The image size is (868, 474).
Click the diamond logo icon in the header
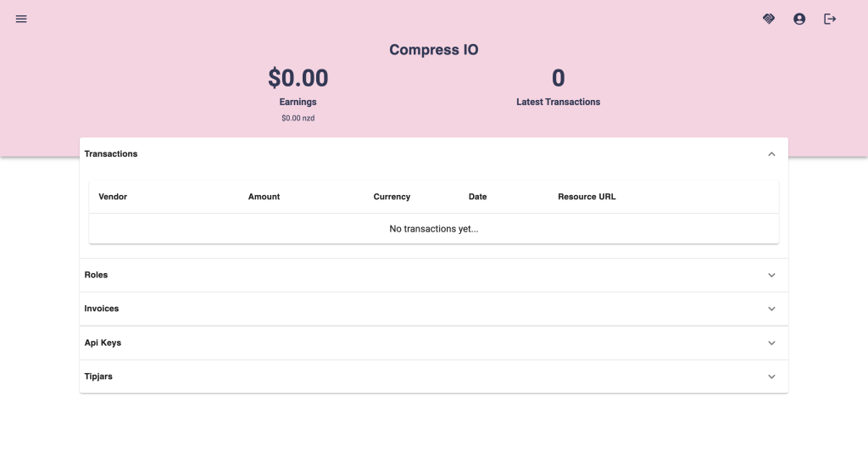pyautogui.click(x=769, y=19)
